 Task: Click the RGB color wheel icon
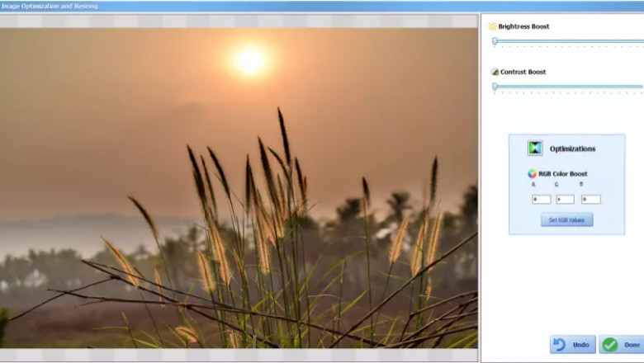(x=533, y=173)
